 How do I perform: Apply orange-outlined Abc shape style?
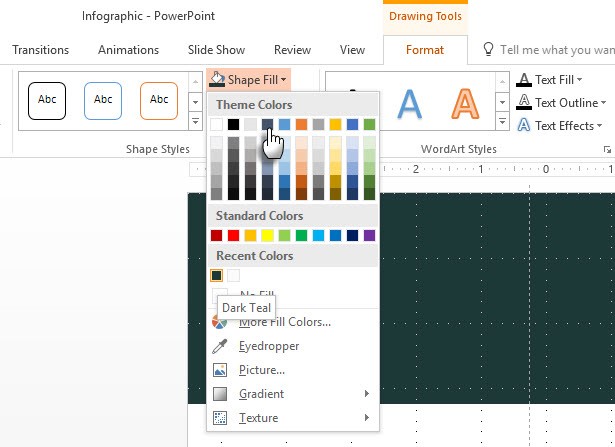tap(159, 100)
